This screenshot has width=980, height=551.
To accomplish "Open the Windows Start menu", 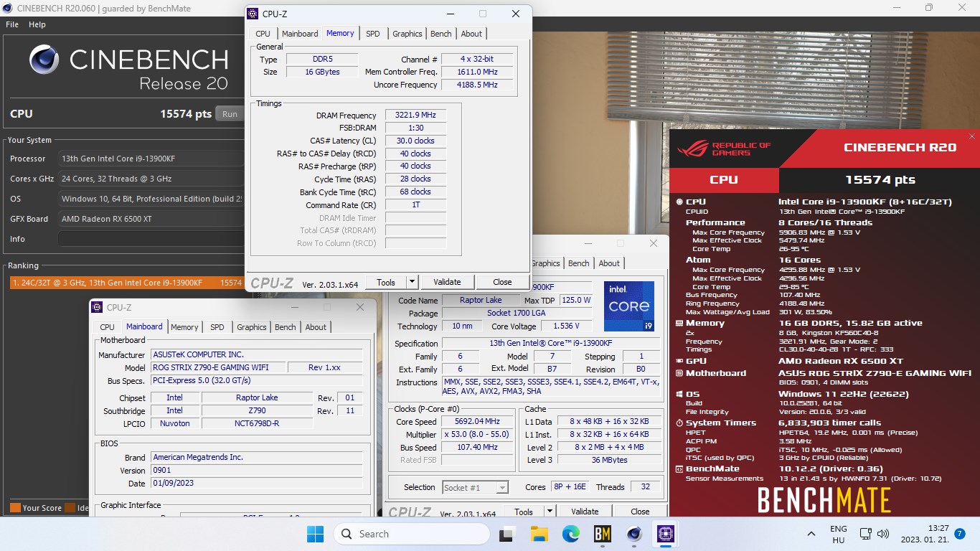I will tap(315, 534).
